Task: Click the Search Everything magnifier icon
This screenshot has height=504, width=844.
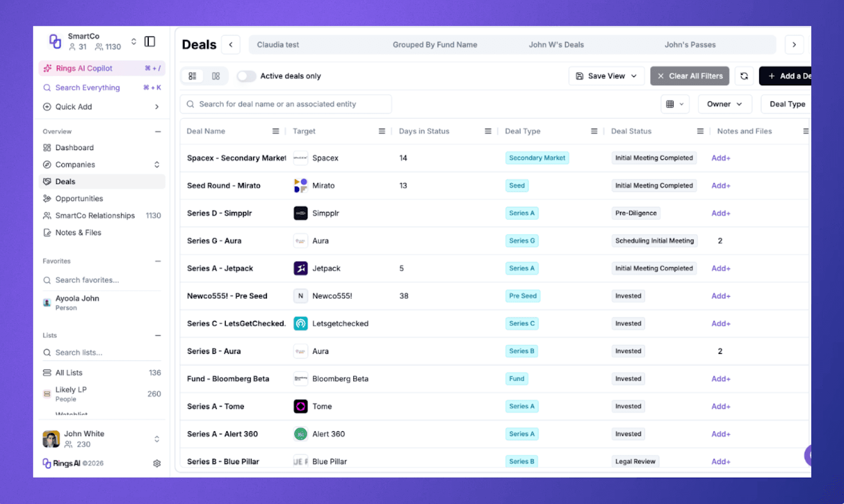Action: coord(46,88)
